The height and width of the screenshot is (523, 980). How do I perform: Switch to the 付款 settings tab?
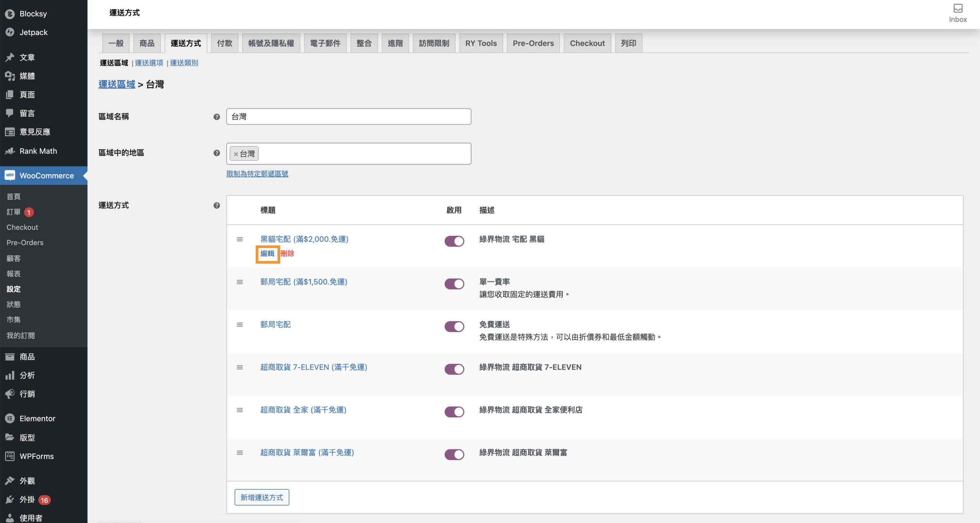pyautogui.click(x=224, y=43)
